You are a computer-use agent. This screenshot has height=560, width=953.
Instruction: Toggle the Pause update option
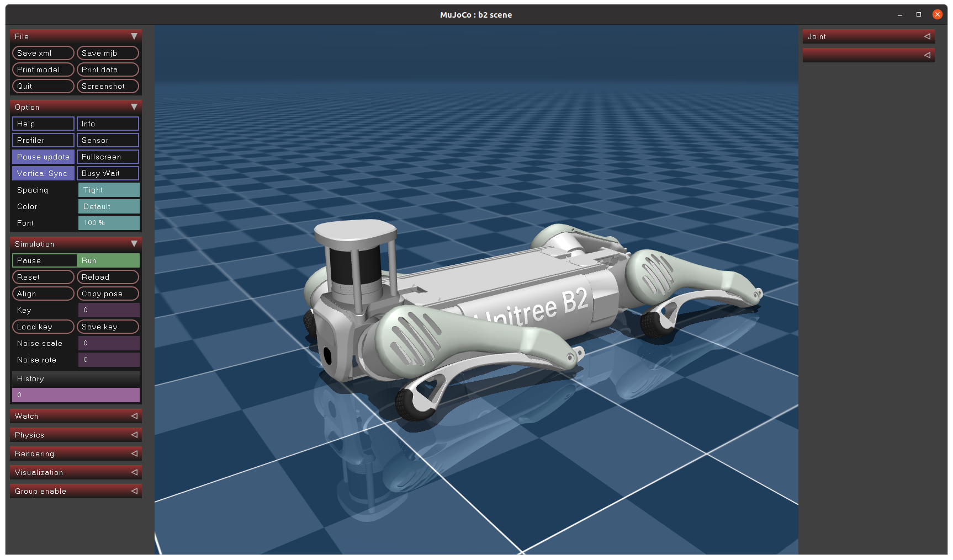pyautogui.click(x=43, y=157)
